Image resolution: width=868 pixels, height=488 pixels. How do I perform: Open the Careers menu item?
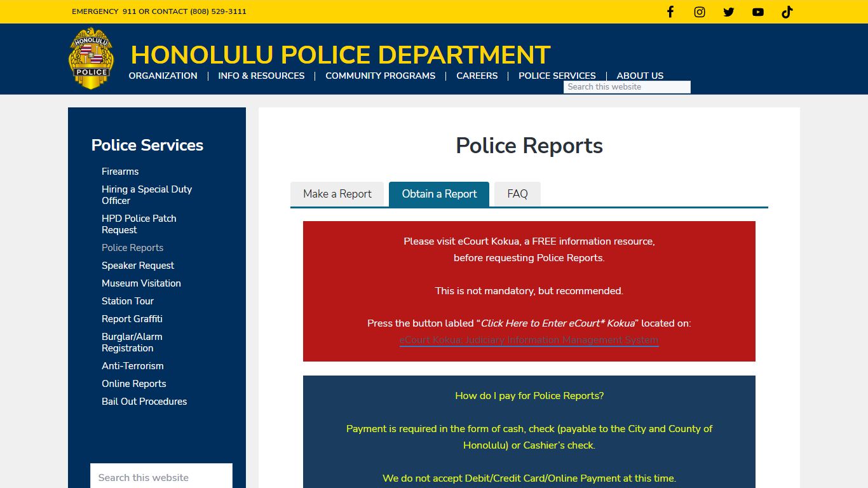coord(477,76)
